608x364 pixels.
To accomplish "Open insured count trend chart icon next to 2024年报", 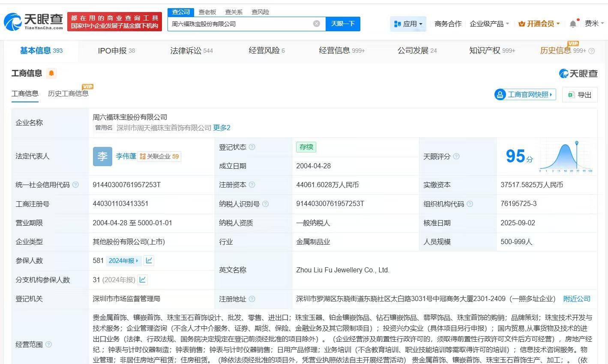I will tap(149, 260).
